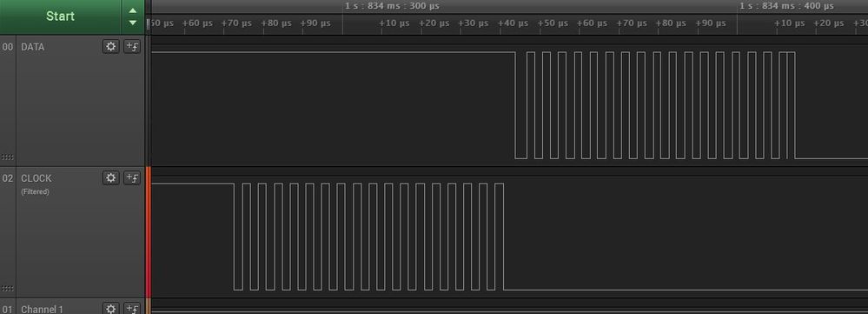Select the DATA channel label
The height and width of the screenshot is (314, 868).
tap(33, 47)
